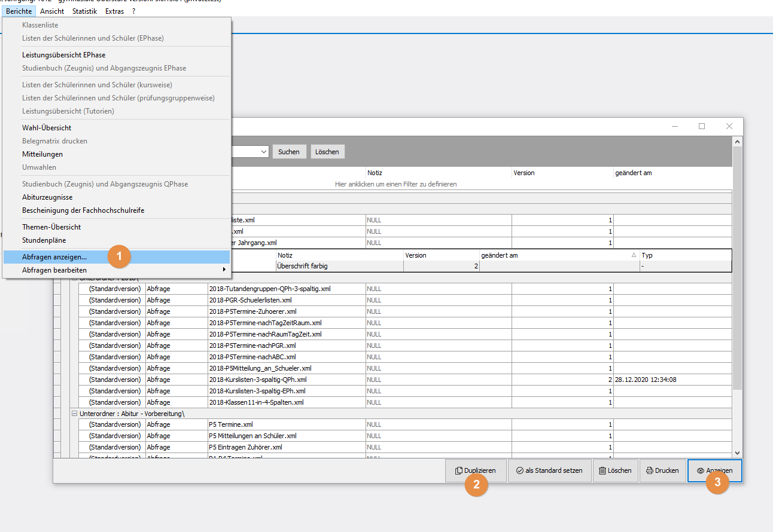Select 2018-Klassen11-in-4-Spalten.xml row
The height and width of the screenshot is (532, 773).
point(404,402)
